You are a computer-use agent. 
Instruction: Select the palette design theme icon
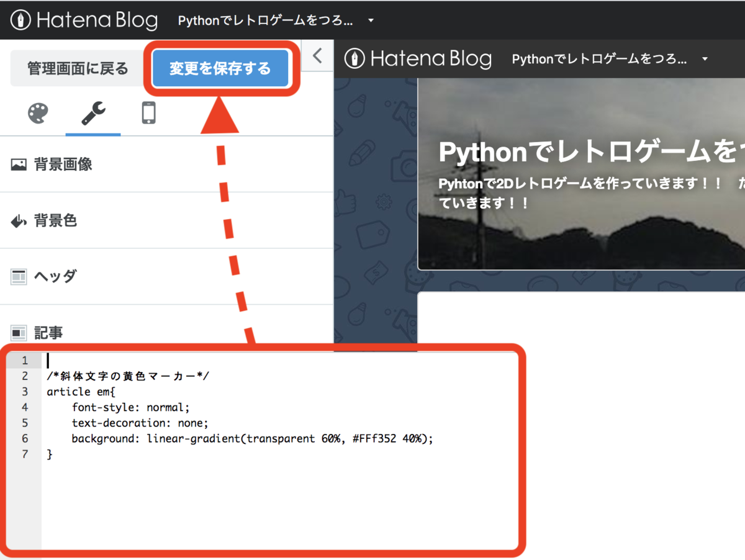[37, 113]
